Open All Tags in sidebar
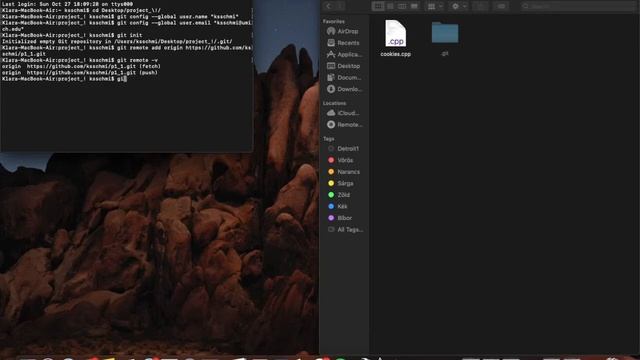The image size is (640, 360). click(345, 229)
